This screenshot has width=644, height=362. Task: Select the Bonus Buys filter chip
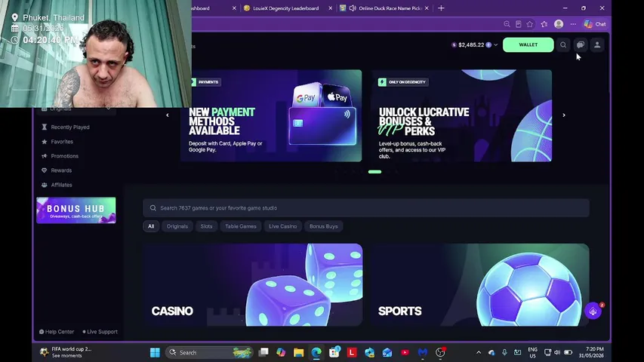click(323, 226)
